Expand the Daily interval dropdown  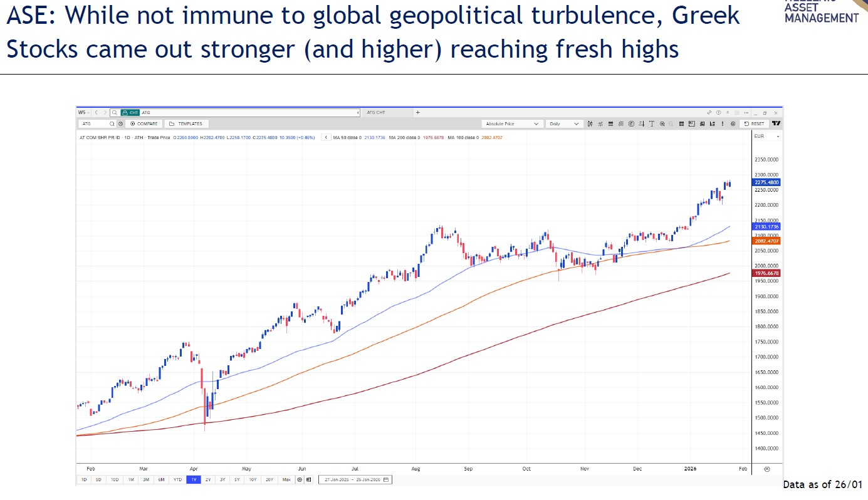(x=563, y=124)
